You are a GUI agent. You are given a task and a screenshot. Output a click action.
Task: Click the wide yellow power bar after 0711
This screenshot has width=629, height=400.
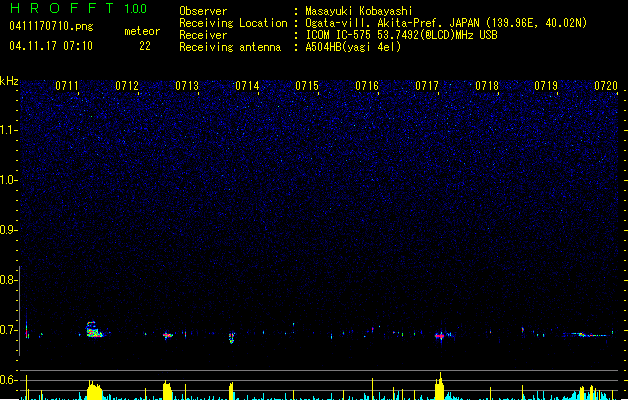coord(95,390)
